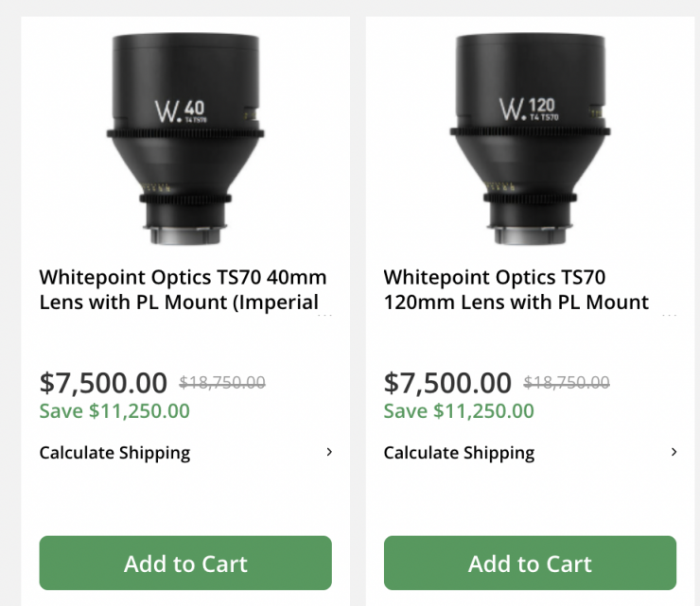This screenshot has width=700, height=606.
Task: Select the $7,500.00 price of 120mm lens
Action: point(447,382)
